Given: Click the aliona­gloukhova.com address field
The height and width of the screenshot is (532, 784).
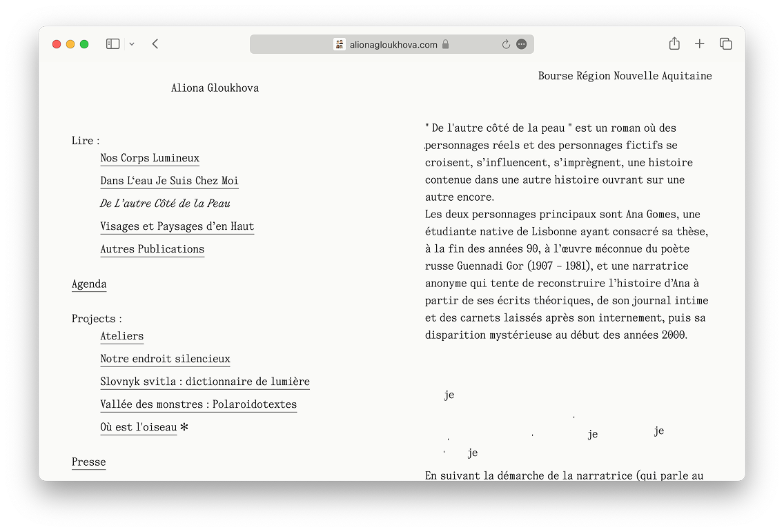Looking at the screenshot, I should tap(393, 44).
